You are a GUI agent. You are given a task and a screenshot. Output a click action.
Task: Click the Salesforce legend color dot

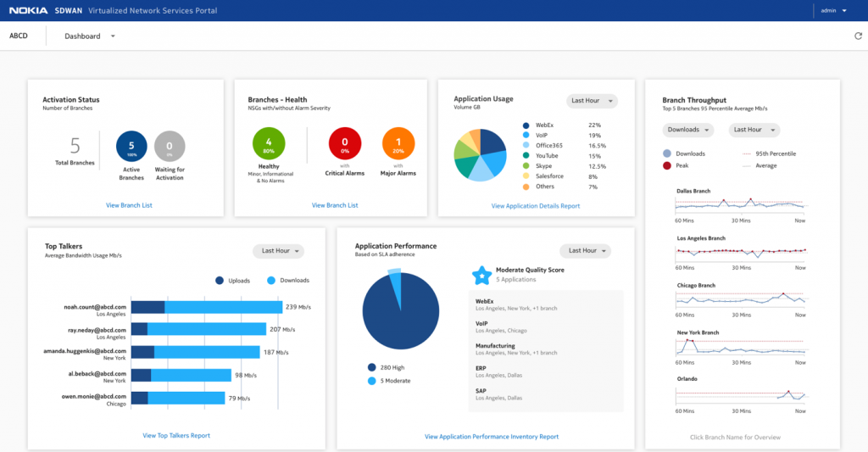(x=526, y=176)
